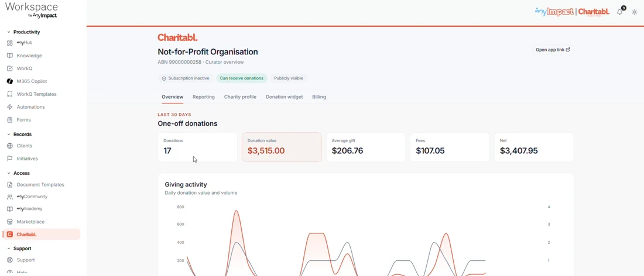Click the Workspace by myImpact logo

click(x=31, y=10)
